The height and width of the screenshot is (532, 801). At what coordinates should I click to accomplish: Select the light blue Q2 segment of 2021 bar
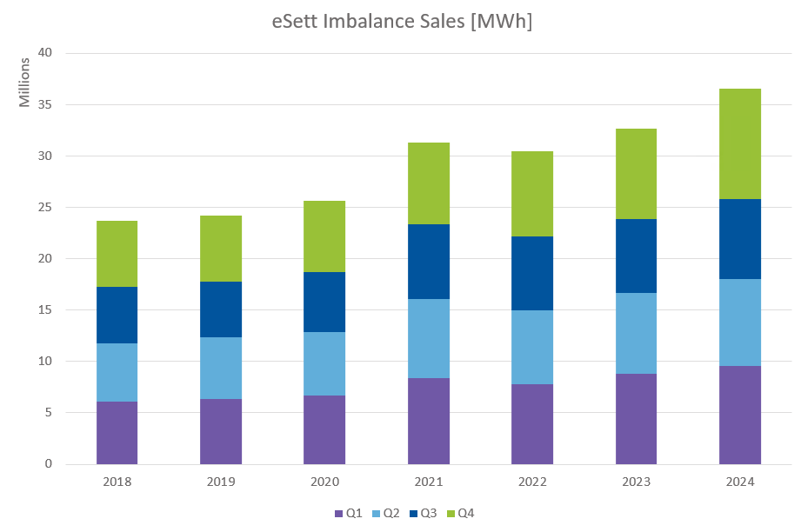(429, 339)
